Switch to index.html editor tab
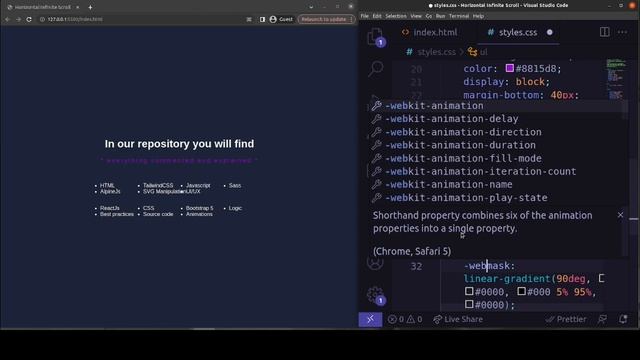Viewport: 640px width, 360px height. coord(430,32)
